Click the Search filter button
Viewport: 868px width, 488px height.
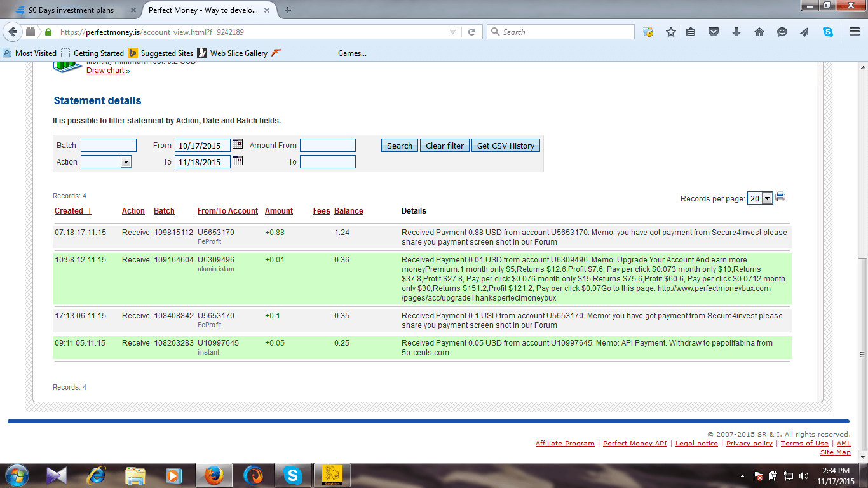399,146
